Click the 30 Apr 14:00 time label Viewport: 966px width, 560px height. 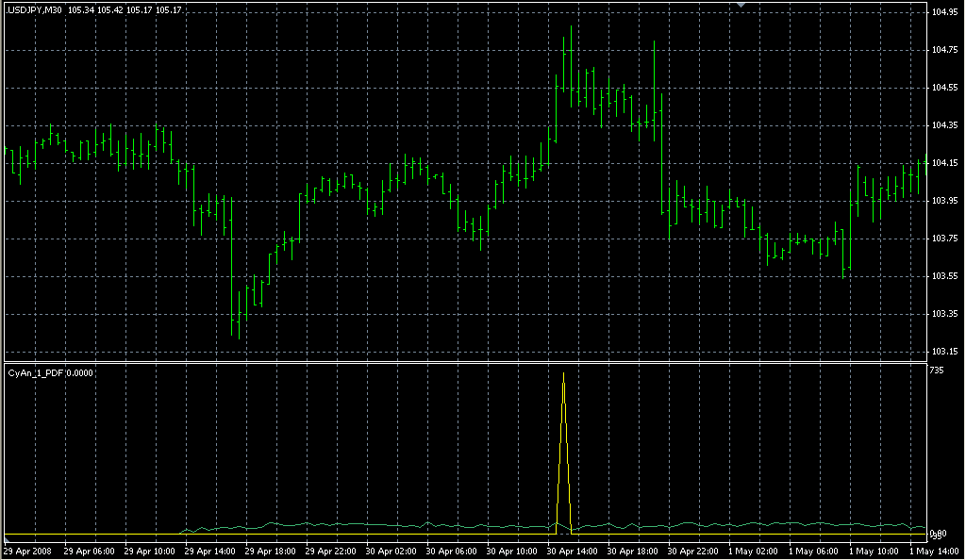point(572,551)
